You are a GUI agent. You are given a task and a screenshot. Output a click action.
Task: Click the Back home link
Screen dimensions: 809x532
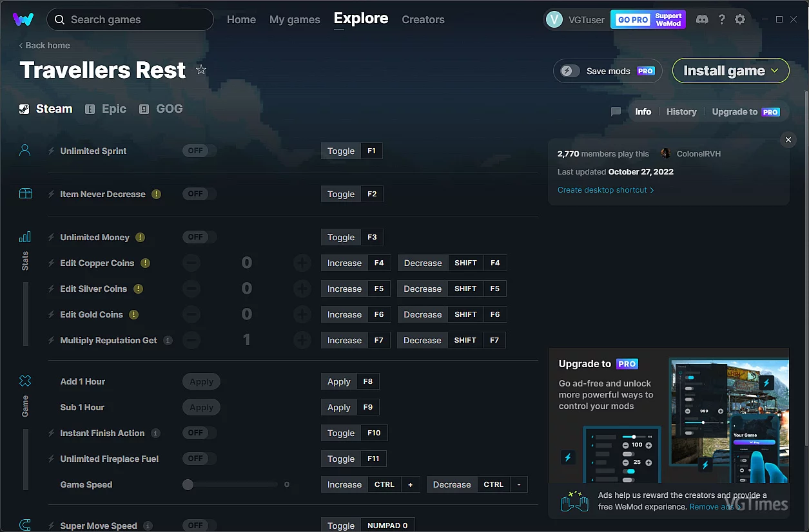(44, 45)
